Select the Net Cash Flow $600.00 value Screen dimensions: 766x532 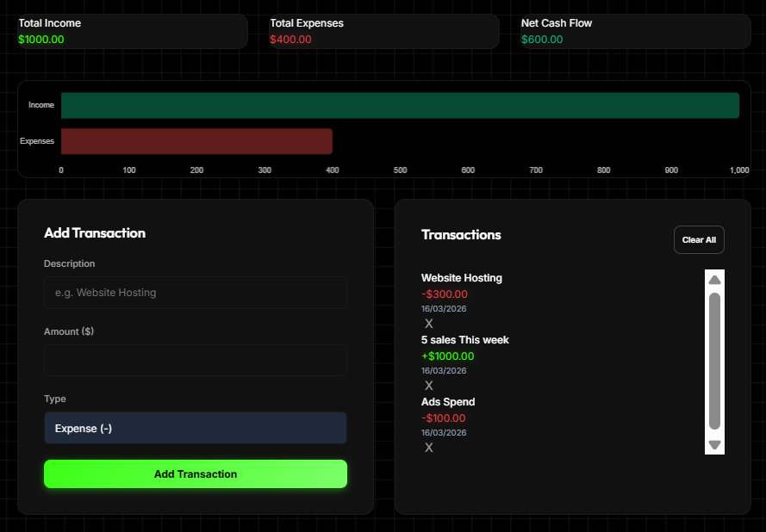tap(542, 40)
